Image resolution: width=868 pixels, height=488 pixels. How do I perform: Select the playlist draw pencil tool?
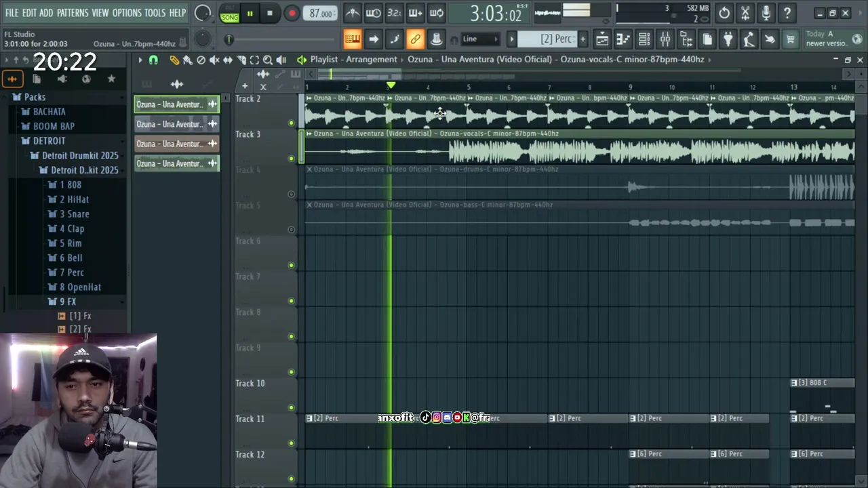pyautogui.click(x=174, y=60)
